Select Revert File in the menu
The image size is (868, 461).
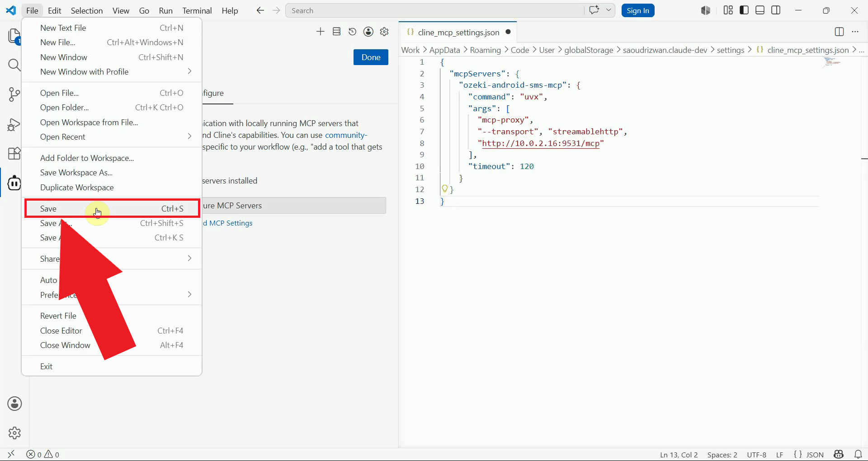112,315
